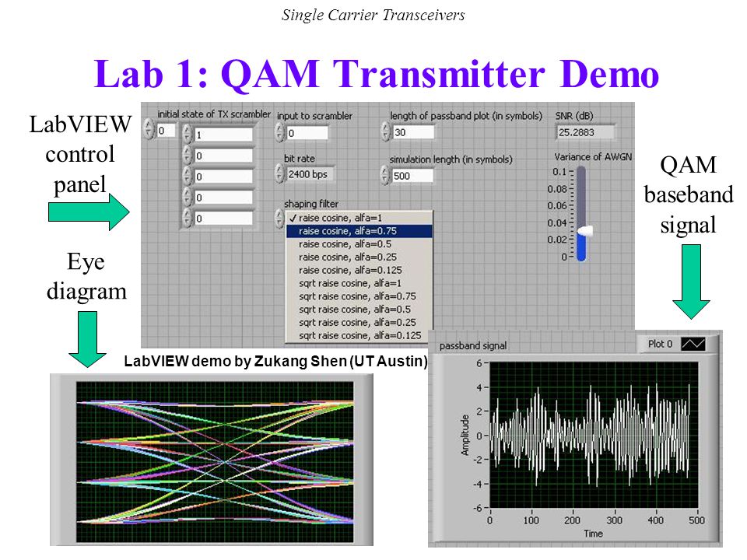Click the AWGN slider track near 0.08
The image size is (747, 560).
click(581, 189)
